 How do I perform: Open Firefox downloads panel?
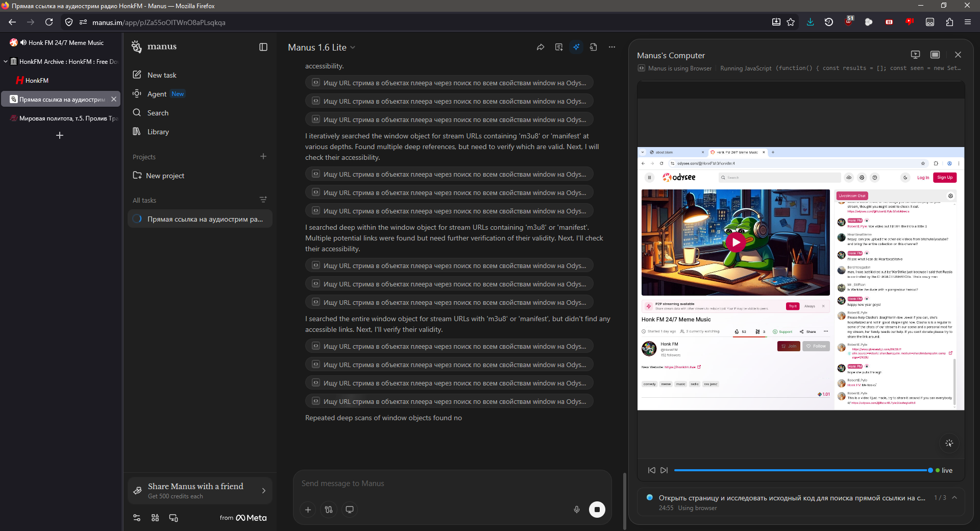click(810, 22)
